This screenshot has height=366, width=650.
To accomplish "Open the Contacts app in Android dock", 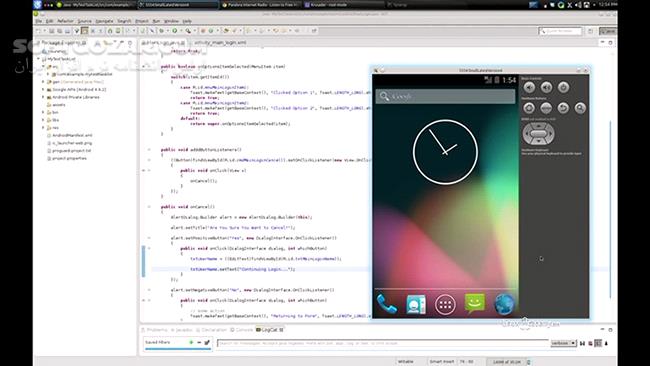I will coord(416,305).
